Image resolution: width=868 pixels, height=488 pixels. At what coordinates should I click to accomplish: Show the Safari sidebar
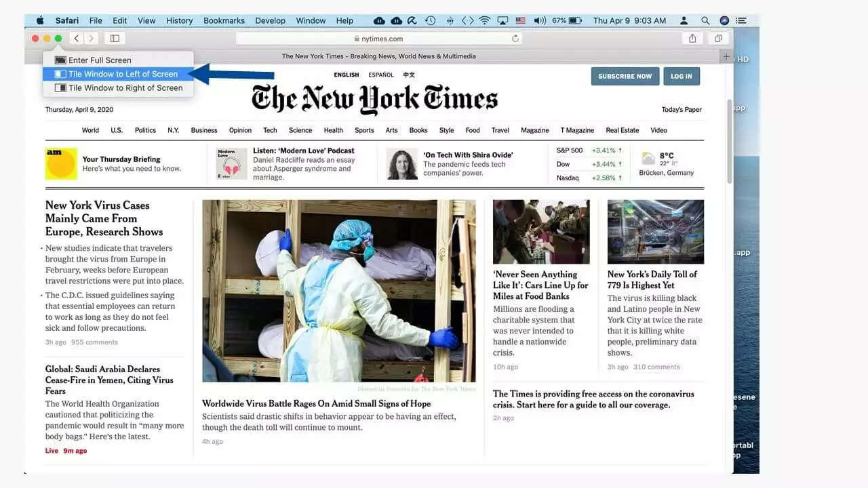(115, 39)
